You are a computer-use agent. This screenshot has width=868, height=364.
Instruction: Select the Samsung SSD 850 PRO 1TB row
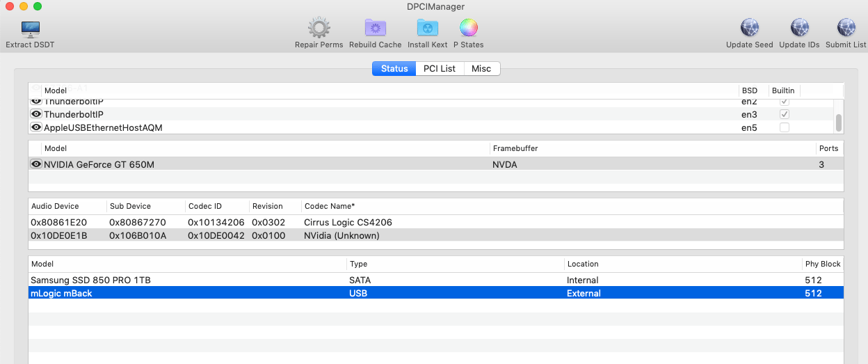click(436, 280)
